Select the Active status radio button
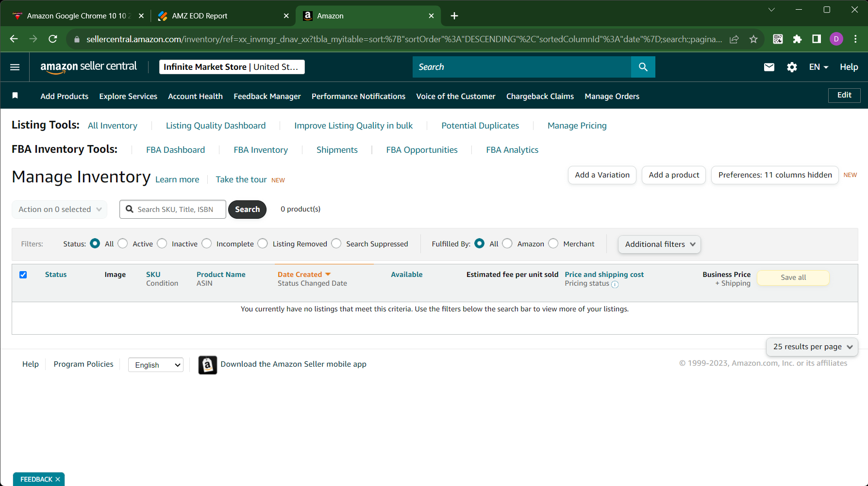Viewport: 868px width, 486px height. tap(123, 243)
